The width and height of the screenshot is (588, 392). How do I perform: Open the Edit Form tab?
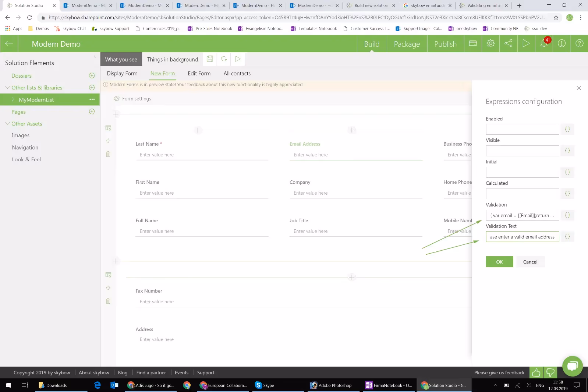(x=199, y=73)
